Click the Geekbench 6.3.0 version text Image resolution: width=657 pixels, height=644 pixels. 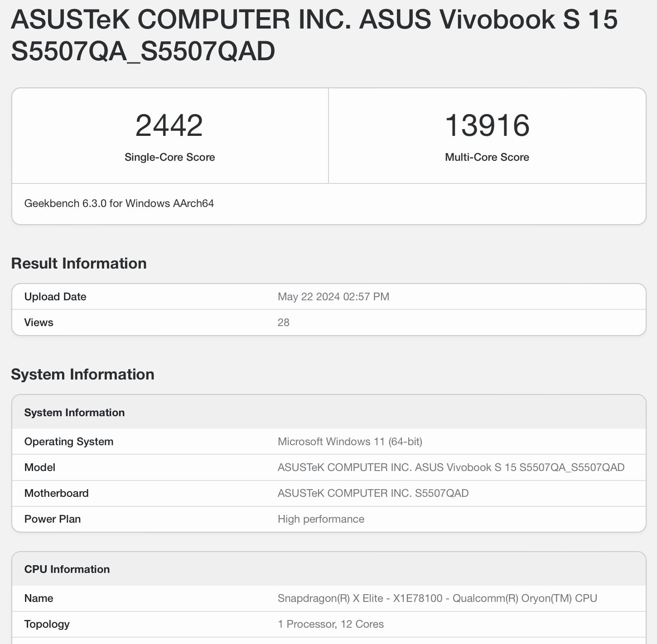click(119, 203)
